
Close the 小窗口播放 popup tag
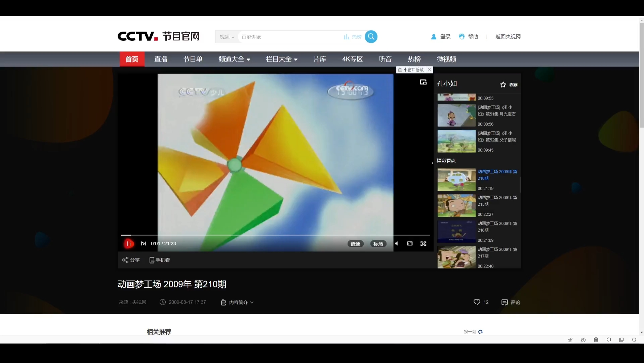click(430, 70)
